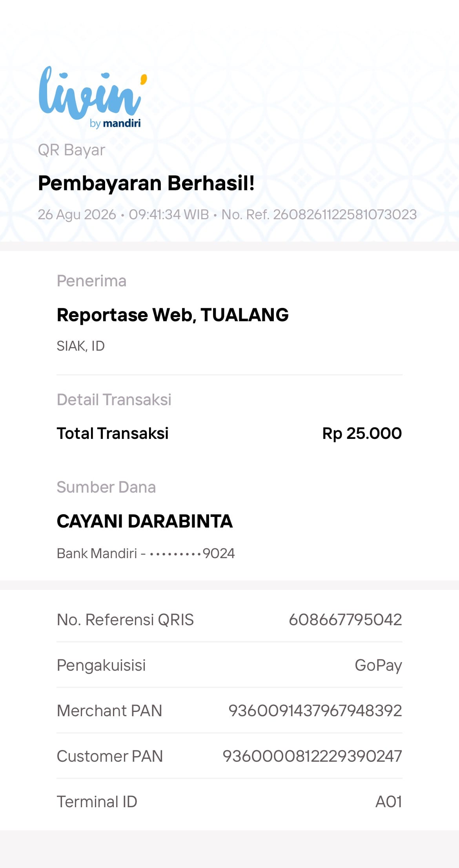This screenshot has width=459, height=868.
Task: Tap the GoPay acquirer value
Action: tap(378, 666)
